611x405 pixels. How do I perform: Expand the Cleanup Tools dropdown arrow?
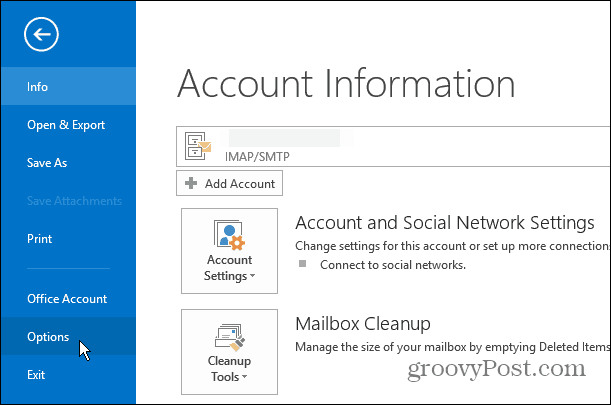click(x=245, y=377)
